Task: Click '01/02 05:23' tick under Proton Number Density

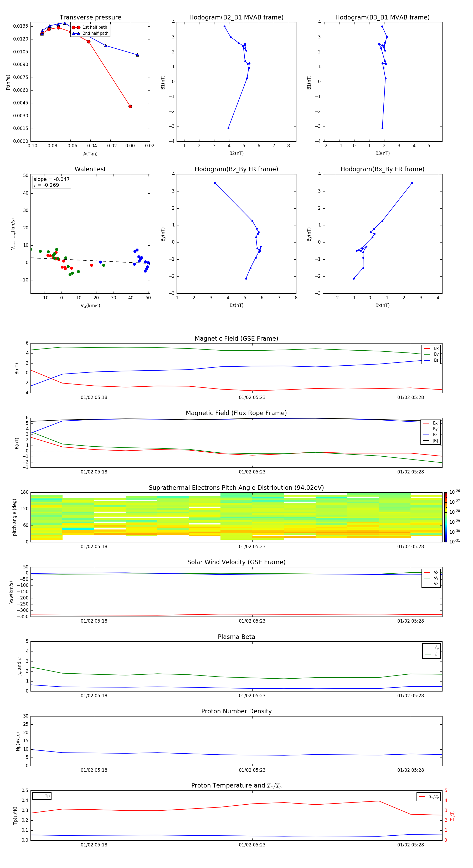Action: [x=252, y=770]
